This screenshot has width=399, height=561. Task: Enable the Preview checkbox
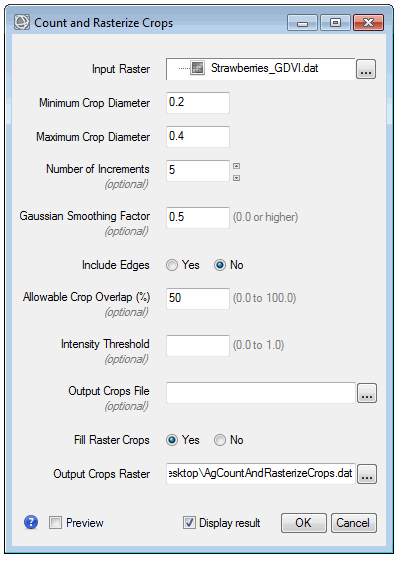[55, 523]
